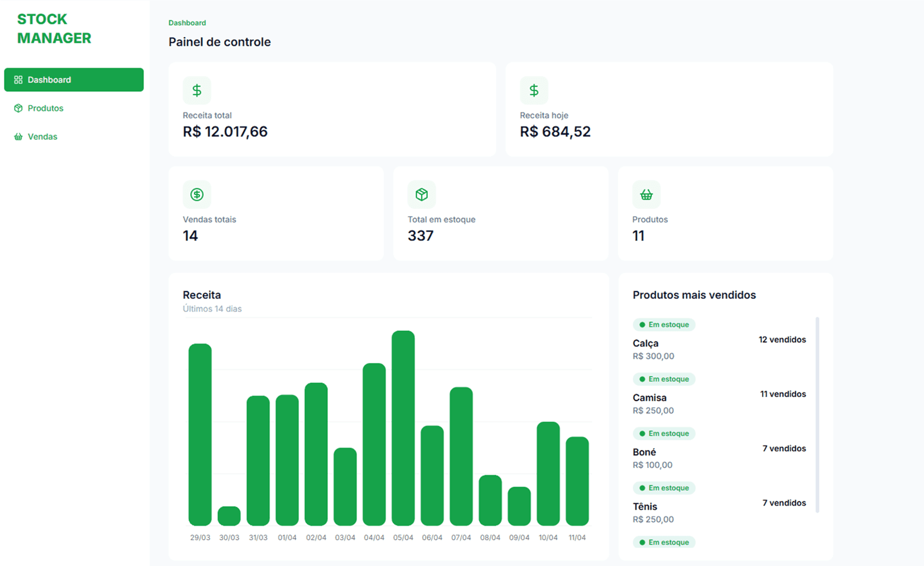
Task: Click the Tênis product name
Action: click(x=645, y=507)
